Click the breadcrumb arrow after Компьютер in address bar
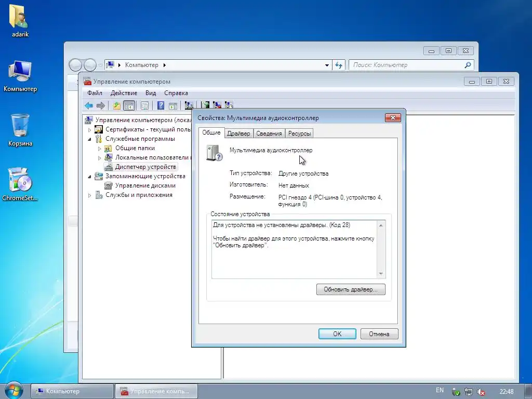532x399 pixels. click(165, 65)
